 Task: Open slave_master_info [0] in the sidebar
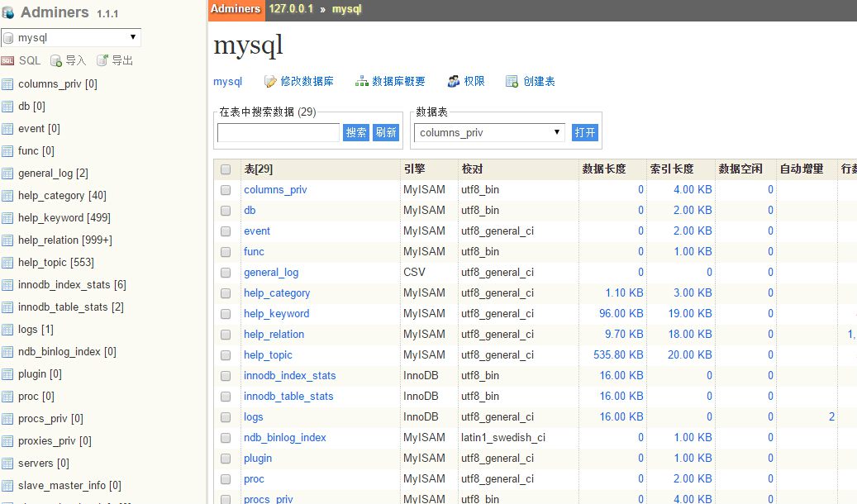pos(69,486)
